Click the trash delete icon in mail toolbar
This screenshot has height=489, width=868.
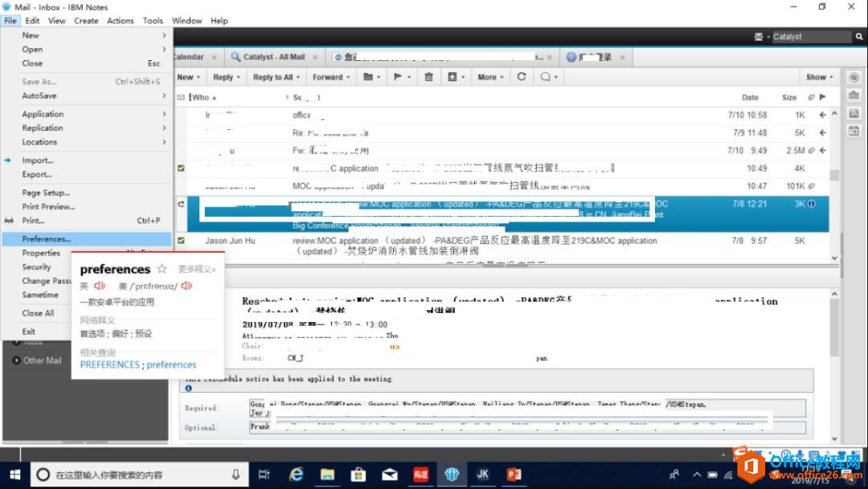point(428,77)
